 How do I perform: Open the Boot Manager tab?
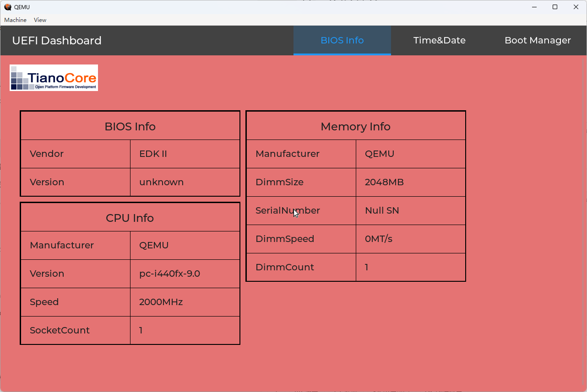tap(538, 40)
